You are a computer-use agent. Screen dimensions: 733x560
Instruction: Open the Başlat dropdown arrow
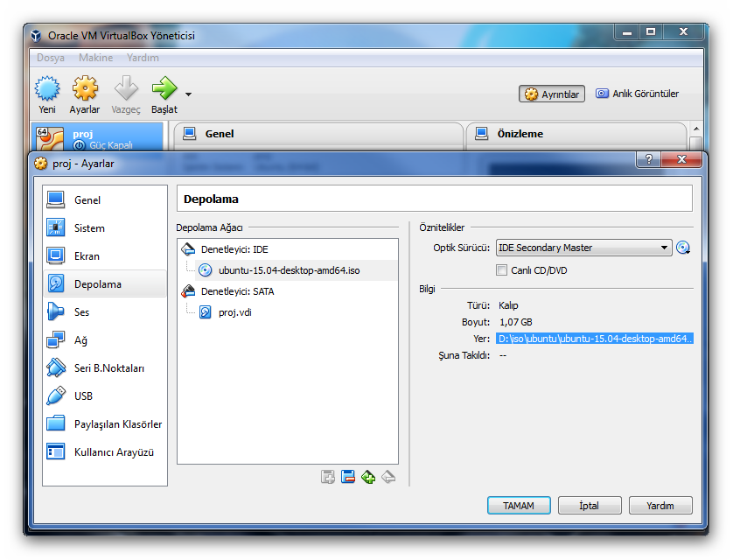pyautogui.click(x=188, y=94)
